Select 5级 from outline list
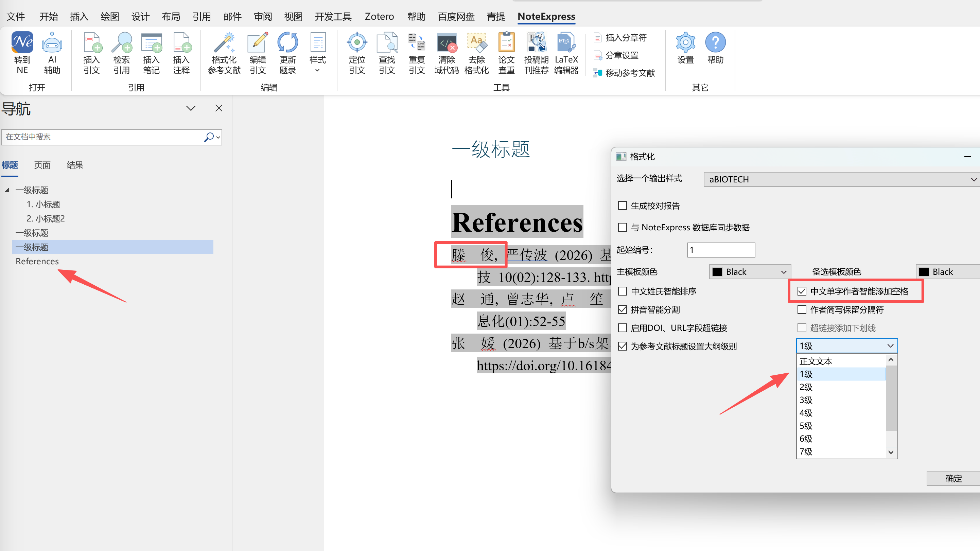This screenshot has height=551, width=980. click(841, 426)
